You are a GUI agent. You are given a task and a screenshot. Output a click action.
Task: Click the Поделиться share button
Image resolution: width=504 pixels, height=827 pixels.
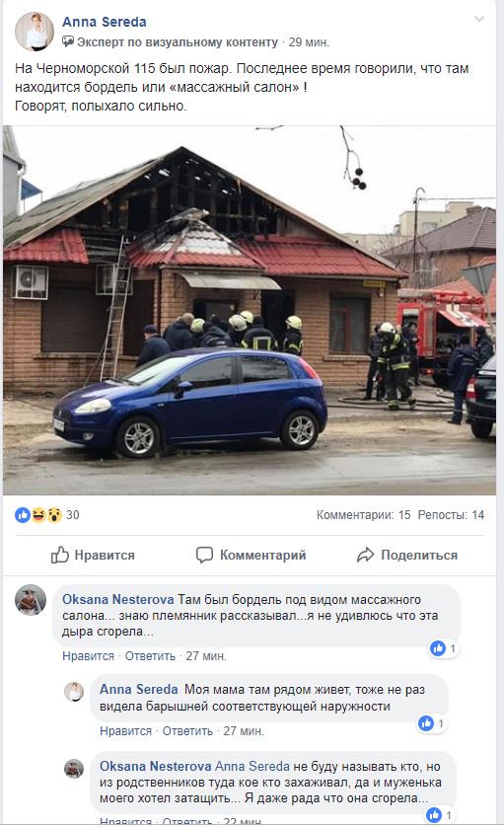point(407,555)
